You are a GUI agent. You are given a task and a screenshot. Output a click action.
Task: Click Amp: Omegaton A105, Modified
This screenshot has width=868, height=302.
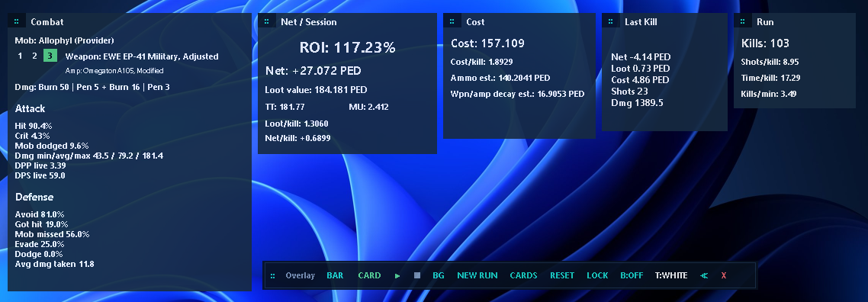pos(114,71)
